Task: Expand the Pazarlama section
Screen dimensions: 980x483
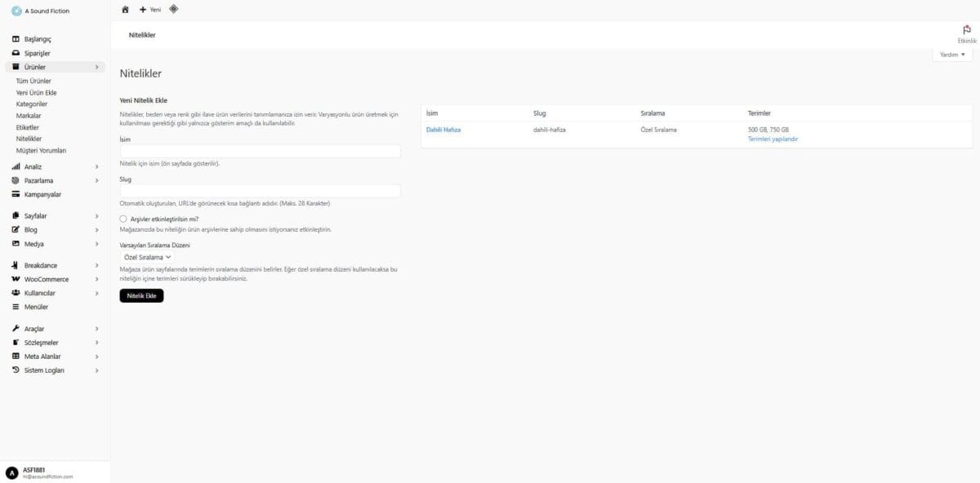Action: coord(38,180)
